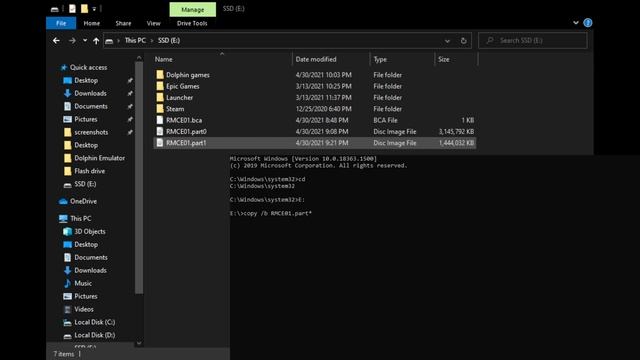Focus the Search SSD (E:) box

click(533, 40)
